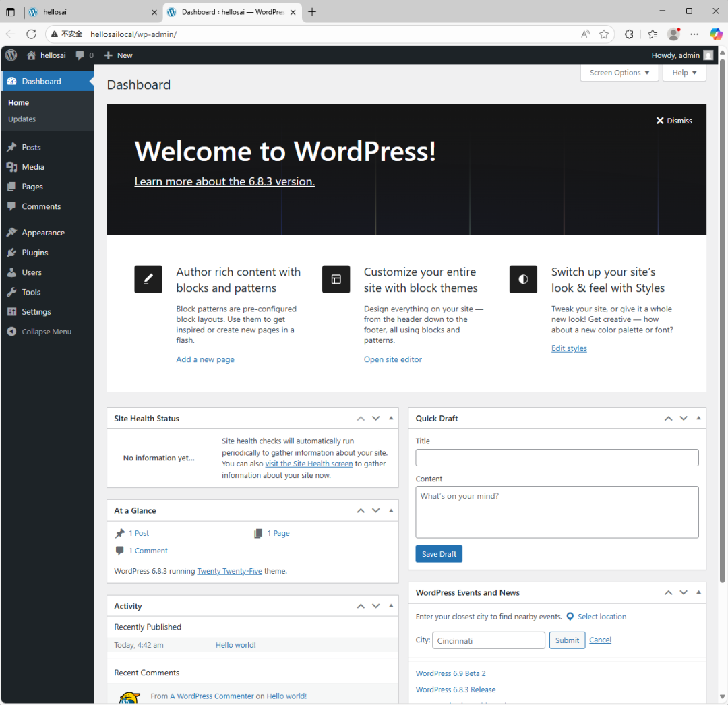Click the browser refresh icon
Viewport: 728px width, 705px height.
(31, 34)
